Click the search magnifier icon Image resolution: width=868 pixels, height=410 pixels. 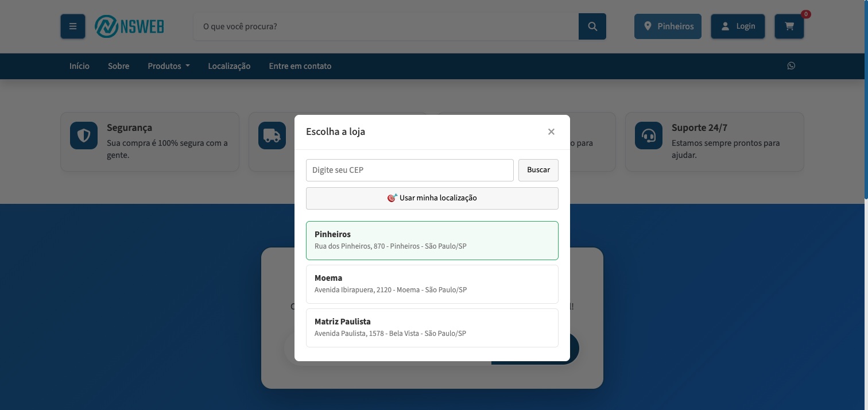[x=592, y=26]
